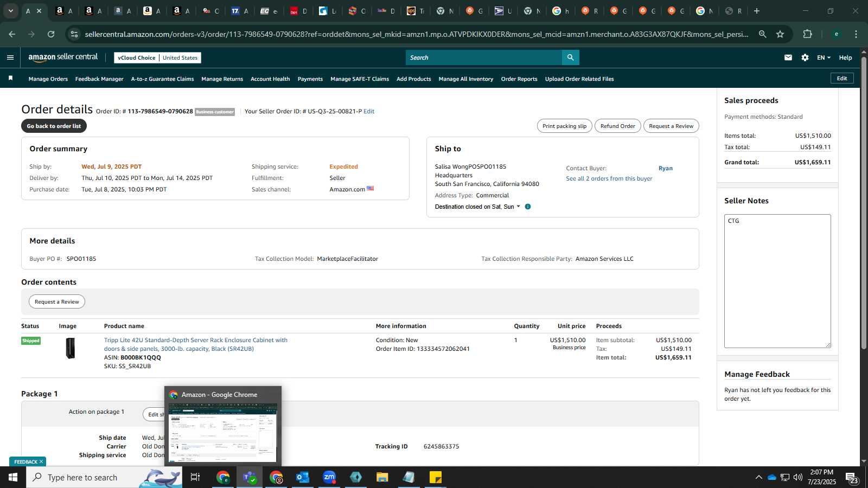Viewport: 868px width, 488px height.
Task: Open the Chrome extensions puzzle icon
Action: tap(807, 34)
